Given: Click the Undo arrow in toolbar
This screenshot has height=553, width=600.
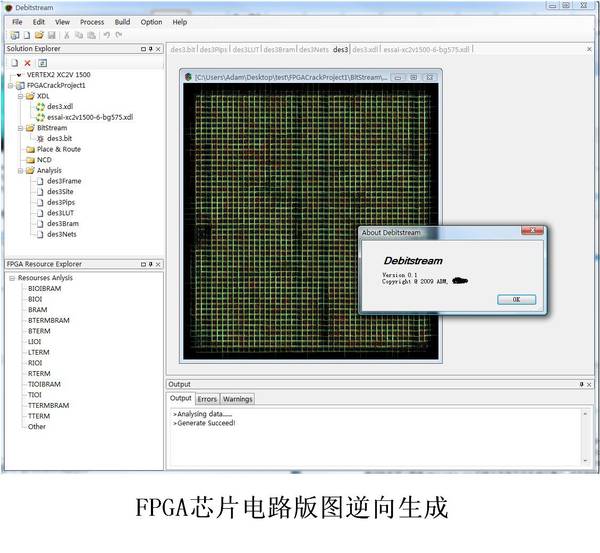Looking at the screenshot, I should click(x=106, y=35).
